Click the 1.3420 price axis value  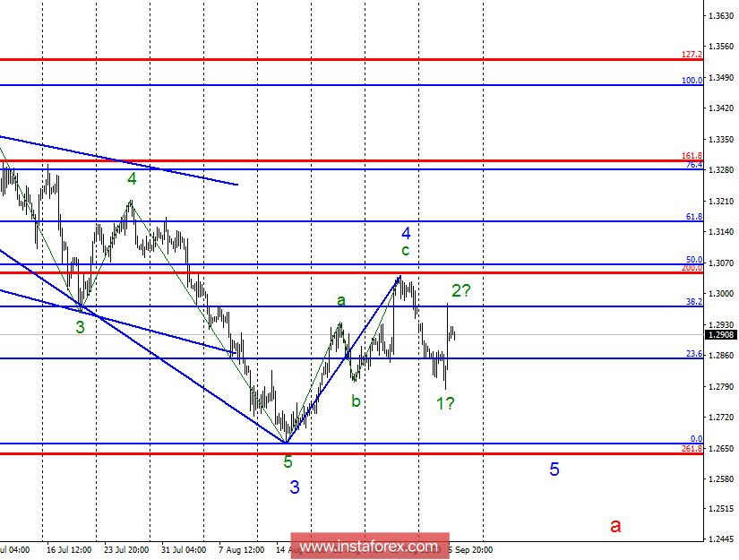[x=721, y=108]
